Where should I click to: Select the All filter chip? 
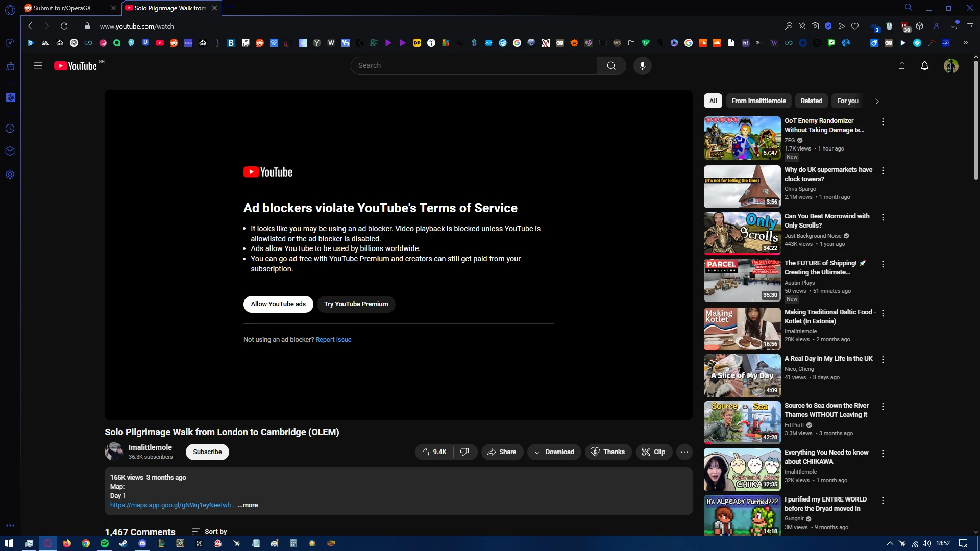point(713,101)
